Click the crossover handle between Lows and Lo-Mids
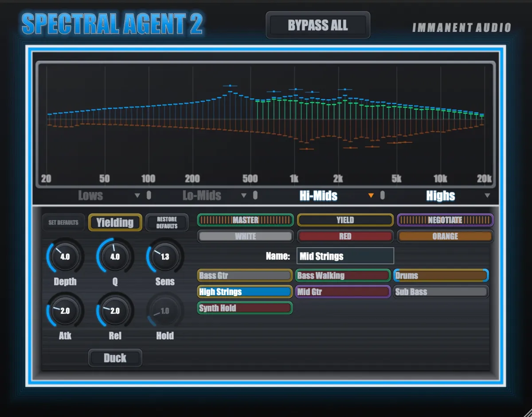 (149, 195)
